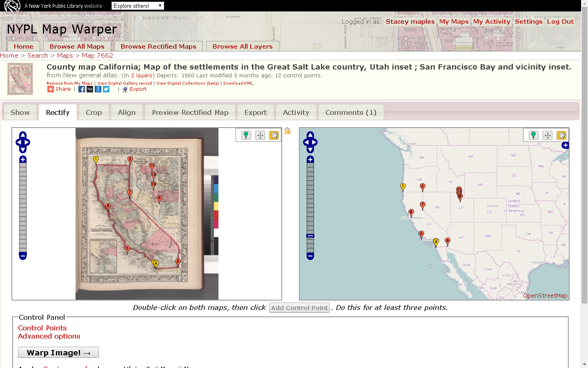
Task: Click the zoom slider bar on historic map
Action: click(23, 208)
